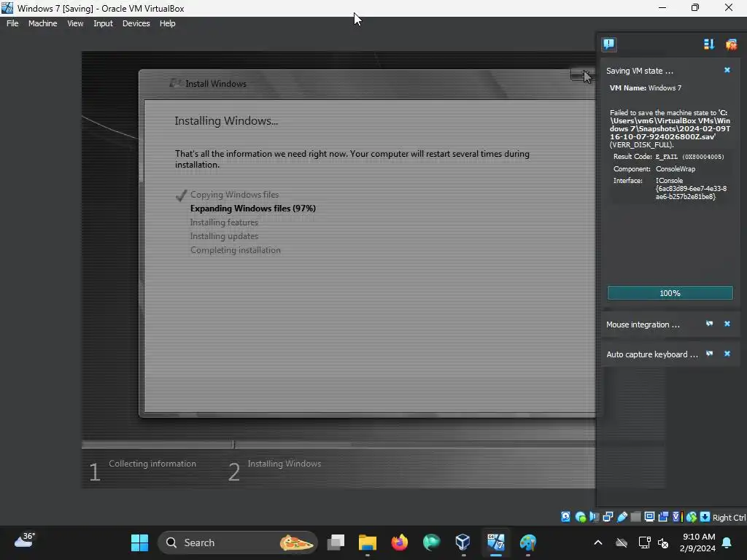Collapse the Saving VM state notification title
Screen dimensions: 747x560
click(639, 71)
